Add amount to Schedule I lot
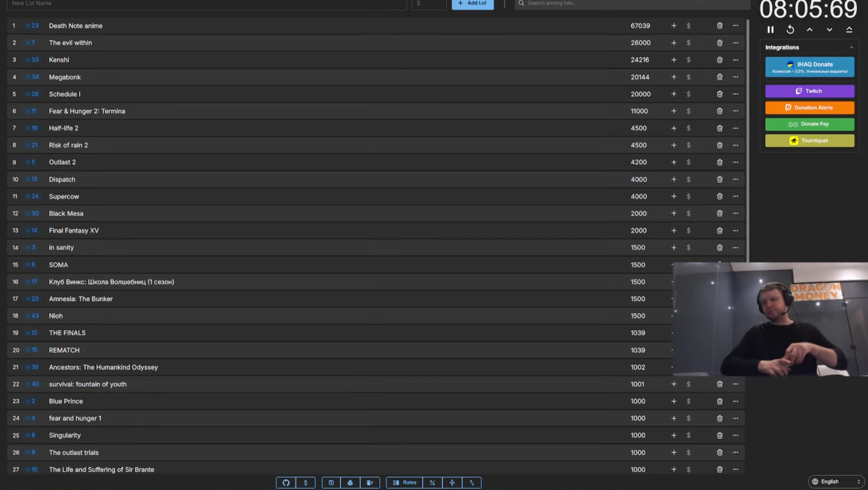Viewport: 868px width, 490px height. pyautogui.click(x=674, y=94)
